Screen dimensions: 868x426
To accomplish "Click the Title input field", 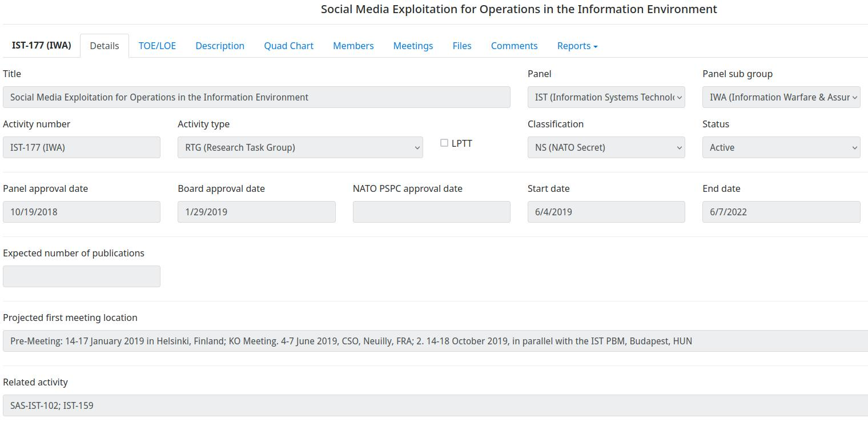I will click(x=256, y=97).
